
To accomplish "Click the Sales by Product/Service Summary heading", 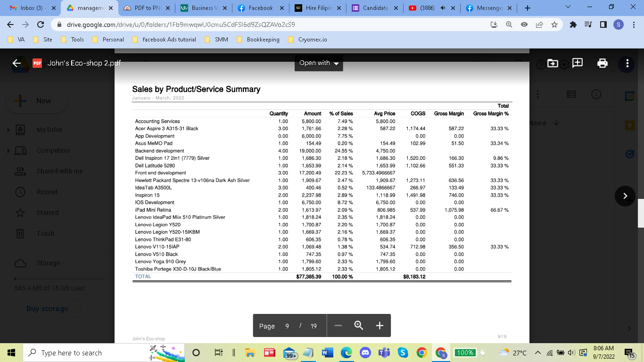I will coord(196,89).
